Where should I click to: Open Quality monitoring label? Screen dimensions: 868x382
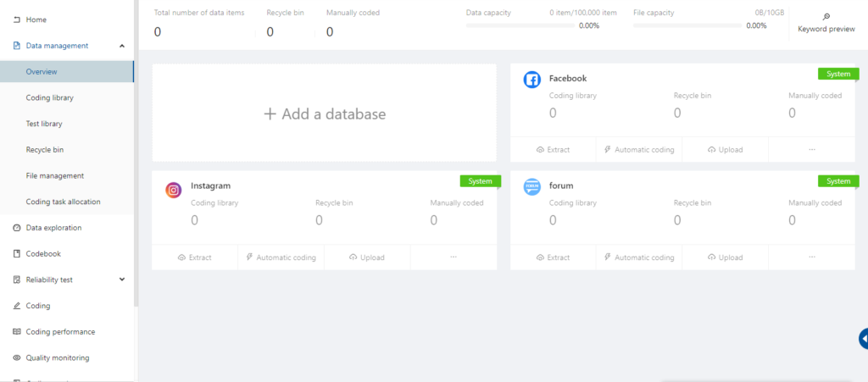(x=58, y=357)
